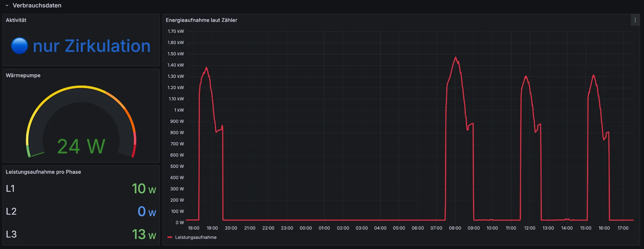Click the graph peak near 08:00
Viewport: 644px width, 249px height.
click(455, 58)
